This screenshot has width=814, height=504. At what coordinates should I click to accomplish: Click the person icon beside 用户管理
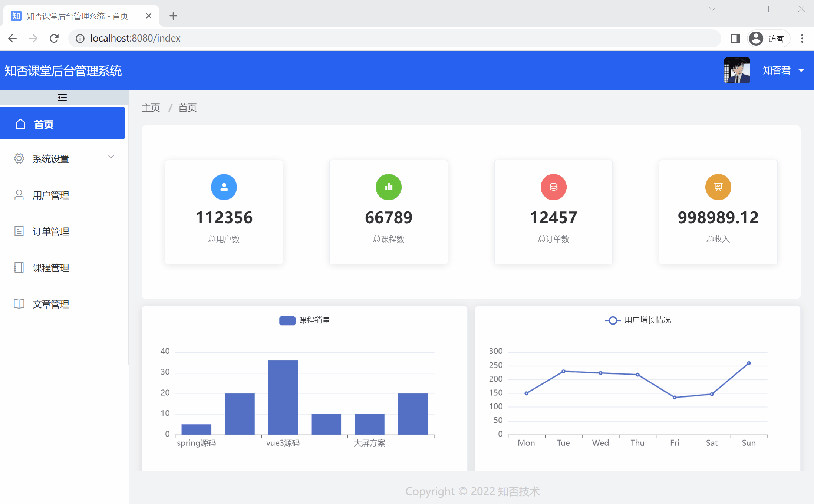pyautogui.click(x=19, y=195)
